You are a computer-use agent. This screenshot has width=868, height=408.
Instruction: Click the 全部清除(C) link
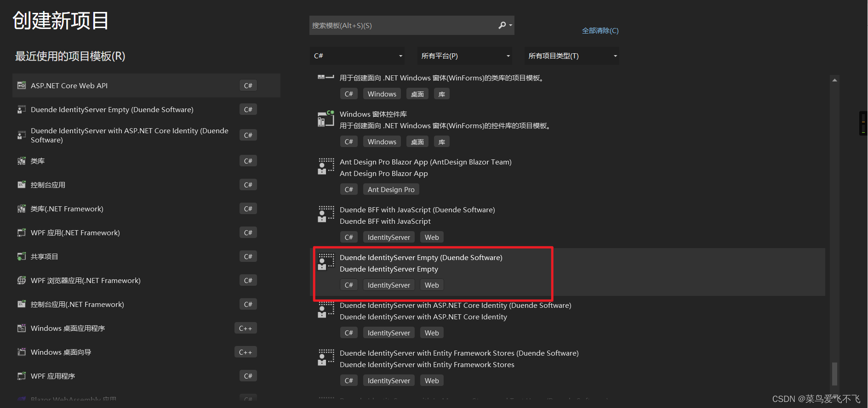[x=600, y=31]
